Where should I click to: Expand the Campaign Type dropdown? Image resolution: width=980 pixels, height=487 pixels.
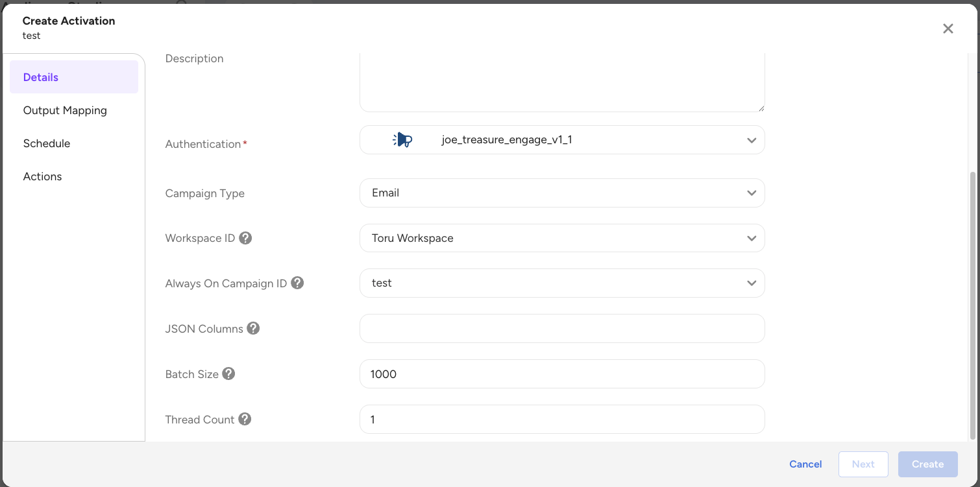coord(751,193)
